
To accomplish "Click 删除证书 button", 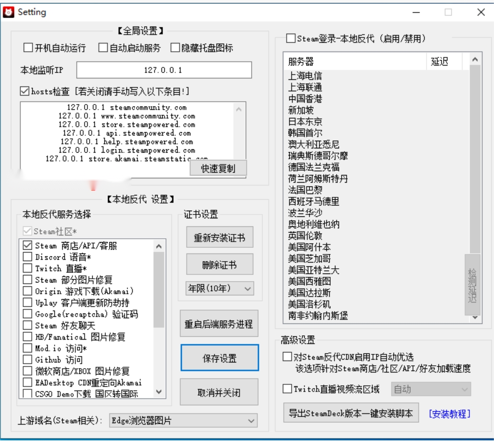I will coord(219,265).
